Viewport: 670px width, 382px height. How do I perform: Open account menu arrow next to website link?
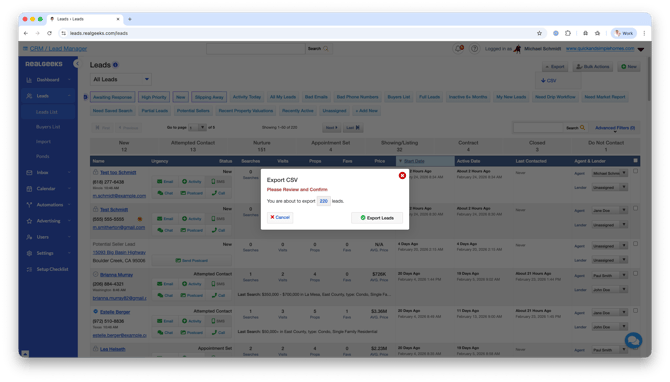(641, 49)
